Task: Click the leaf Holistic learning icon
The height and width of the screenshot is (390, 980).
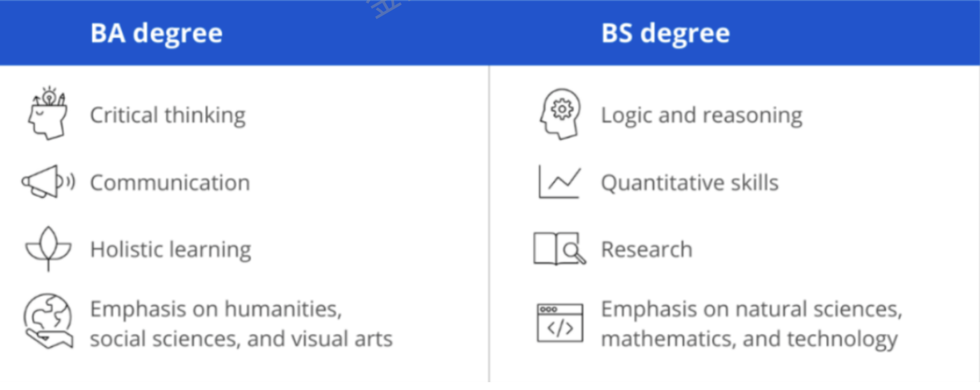Action: 49,249
